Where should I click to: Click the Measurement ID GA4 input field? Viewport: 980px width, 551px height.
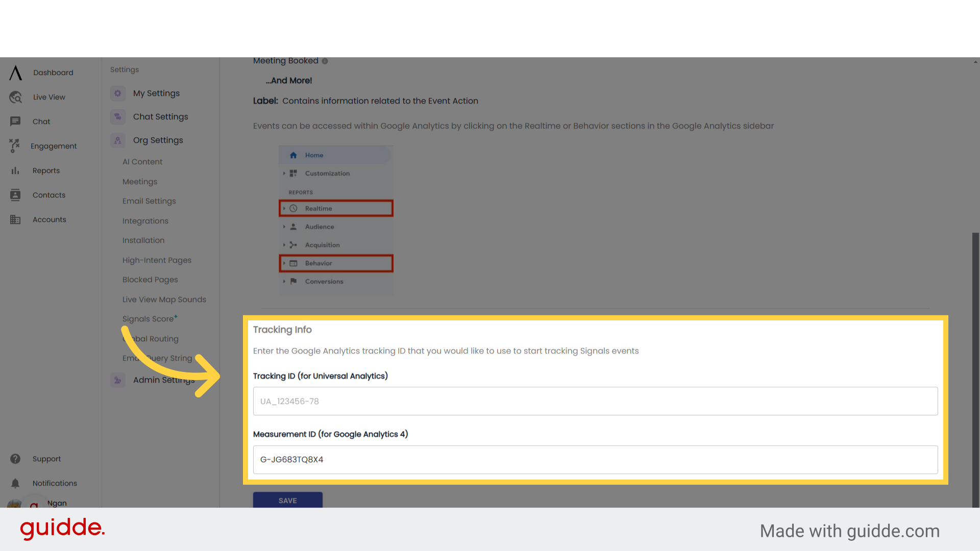pyautogui.click(x=595, y=460)
